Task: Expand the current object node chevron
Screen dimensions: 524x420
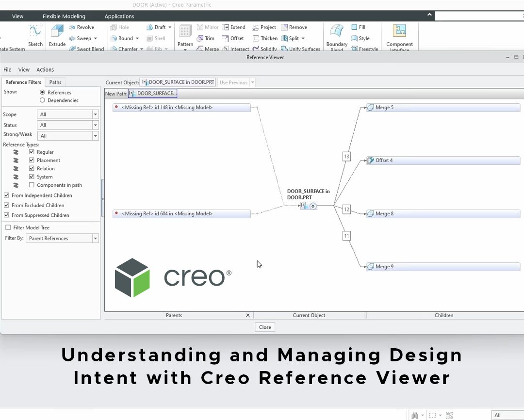Action: click(313, 206)
